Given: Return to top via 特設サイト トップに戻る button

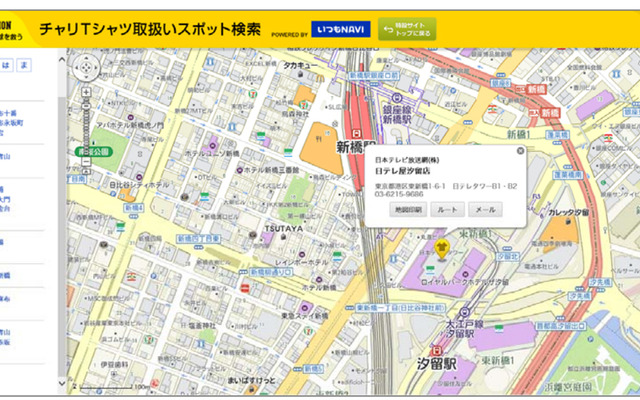Looking at the screenshot, I should 407,29.
